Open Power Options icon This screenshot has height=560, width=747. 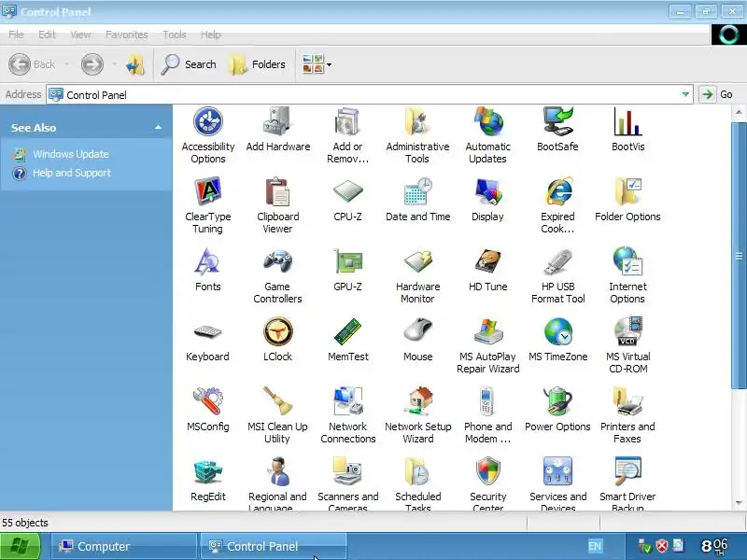coord(557,401)
